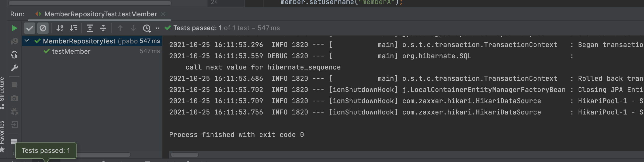Toggle Show Passed tests filter
Image resolution: width=644 pixels, height=162 pixels.
coord(30,28)
